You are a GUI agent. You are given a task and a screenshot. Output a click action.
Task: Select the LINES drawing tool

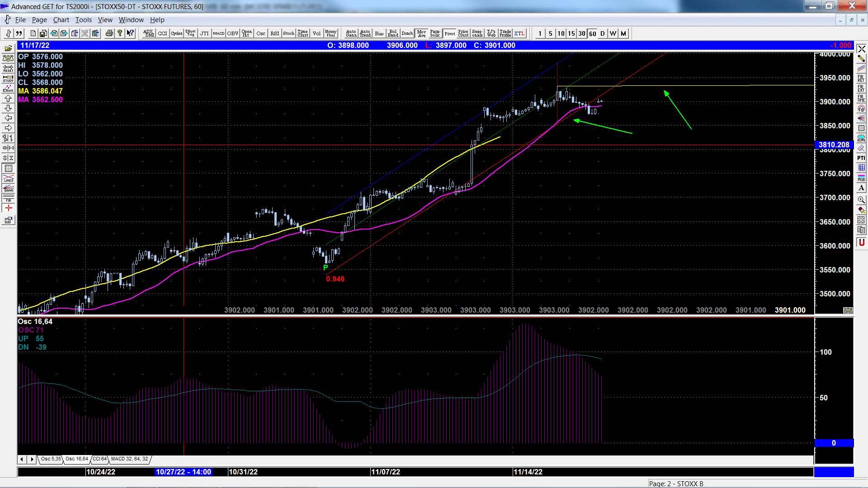pyautogui.click(x=8, y=178)
